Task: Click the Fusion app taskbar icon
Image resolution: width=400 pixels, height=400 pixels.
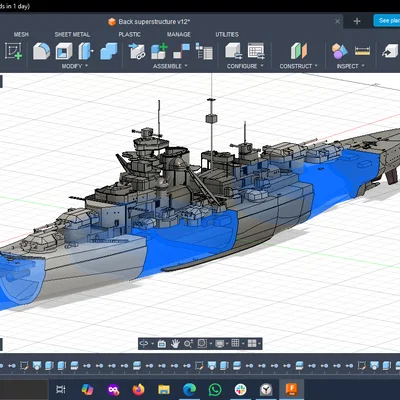Action: [x=292, y=389]
